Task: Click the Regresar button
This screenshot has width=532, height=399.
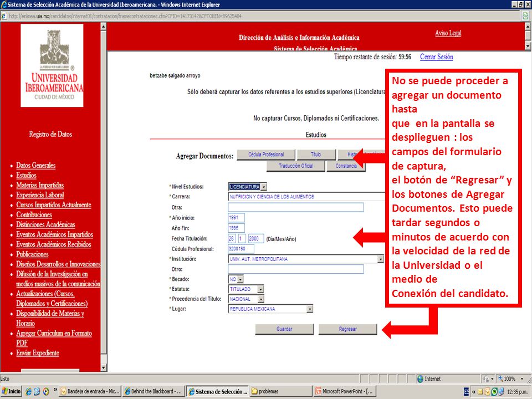Action: coord(348,329)
